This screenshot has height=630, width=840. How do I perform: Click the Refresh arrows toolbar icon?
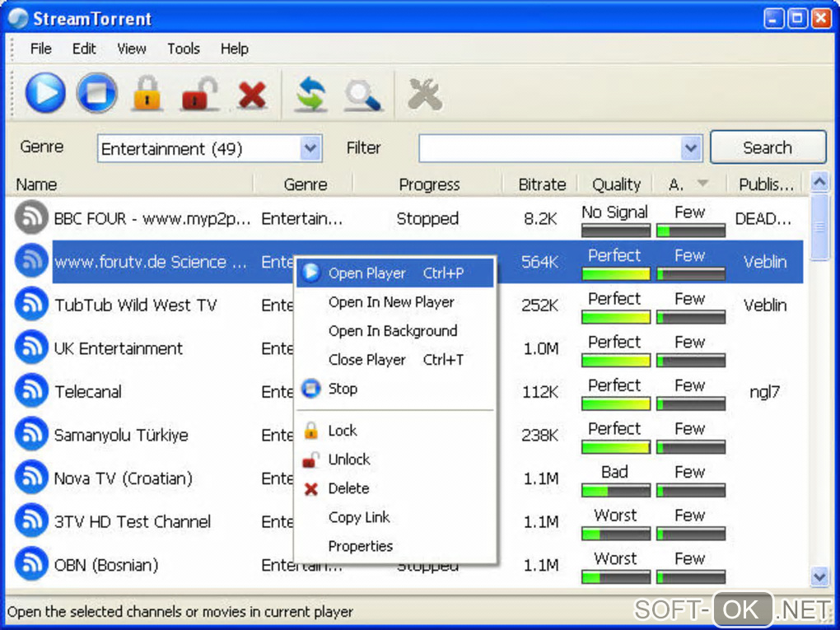(x=311, y=94)
